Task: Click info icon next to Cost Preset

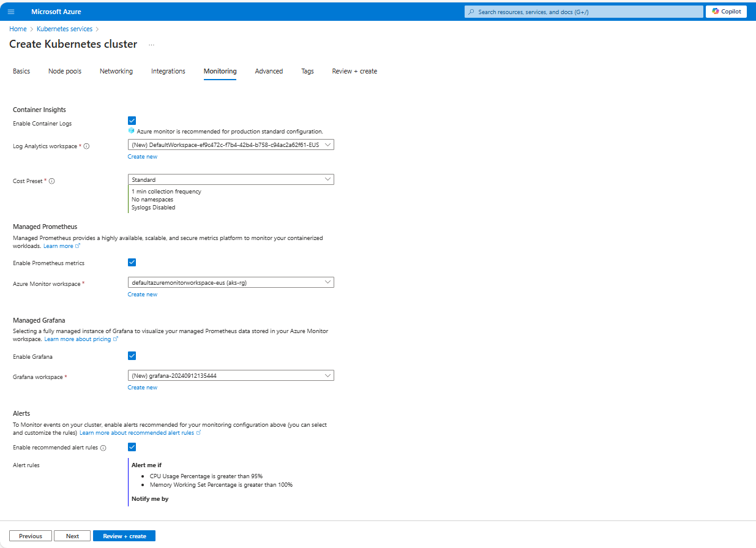Action: tap(51, 181)
